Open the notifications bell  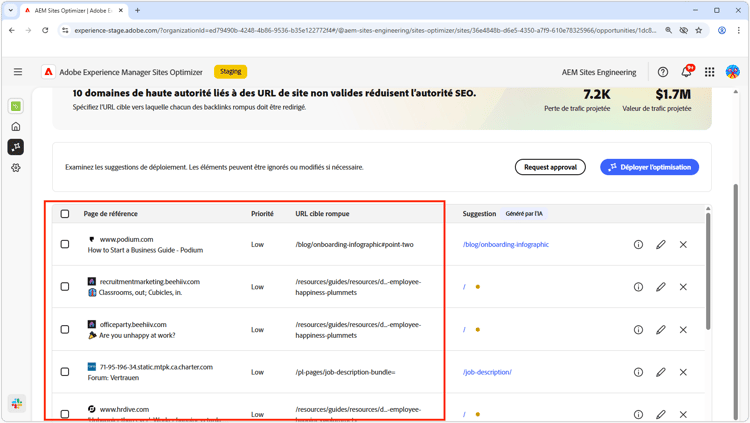point(686,72)
